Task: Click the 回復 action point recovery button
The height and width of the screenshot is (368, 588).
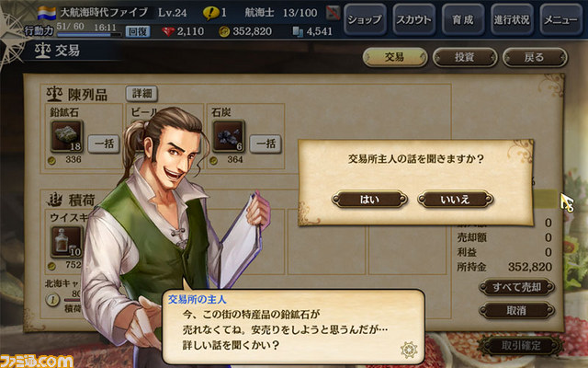Action: (x=138, y=32)
